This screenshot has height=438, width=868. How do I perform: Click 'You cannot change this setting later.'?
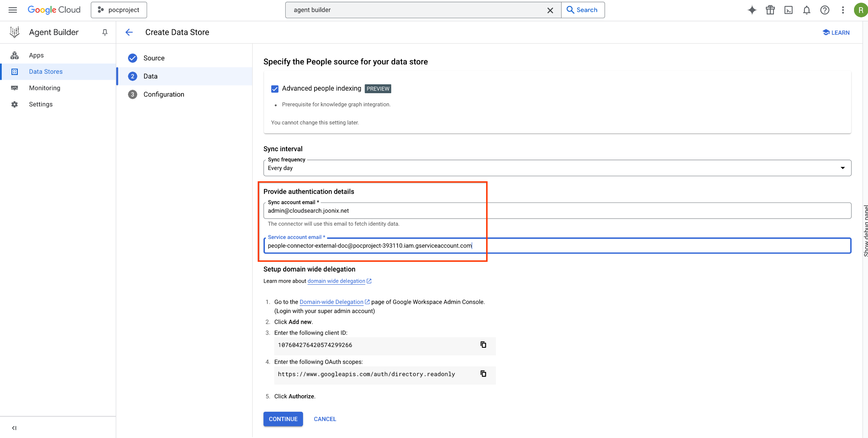tap(315, 122)
